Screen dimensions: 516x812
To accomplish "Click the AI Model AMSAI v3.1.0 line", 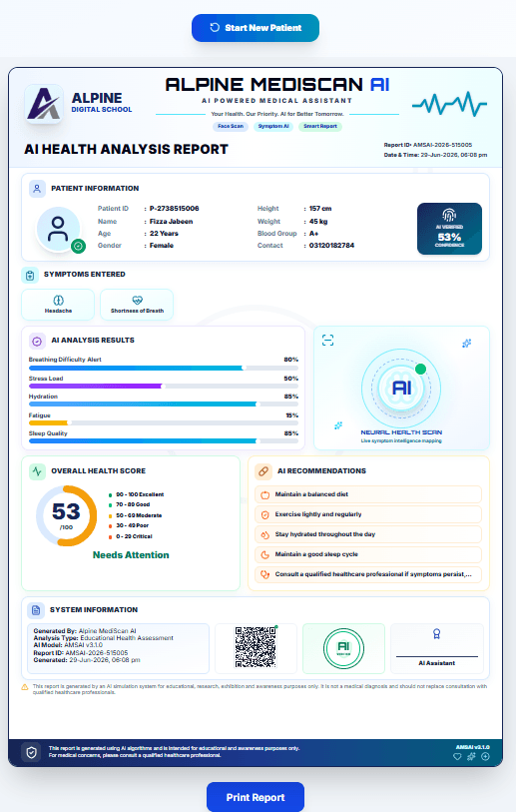I will coord(68,645).
